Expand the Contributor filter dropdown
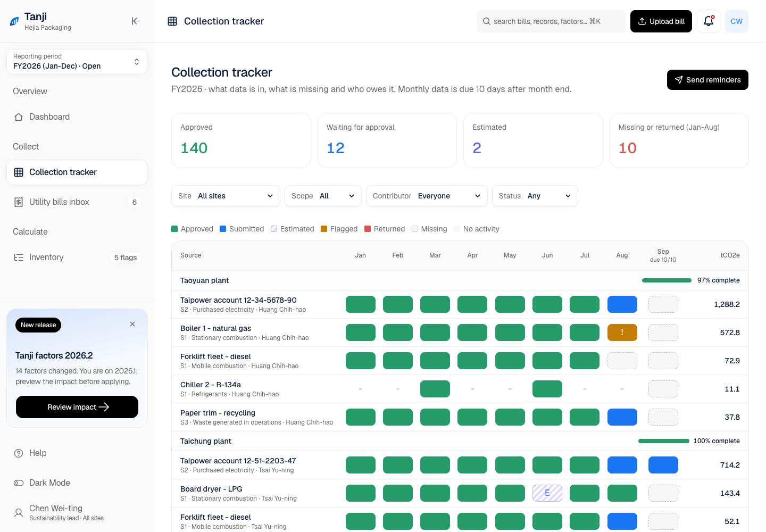Image resolution: width=766 pixels, height=532 pixels. click(427, 196)
